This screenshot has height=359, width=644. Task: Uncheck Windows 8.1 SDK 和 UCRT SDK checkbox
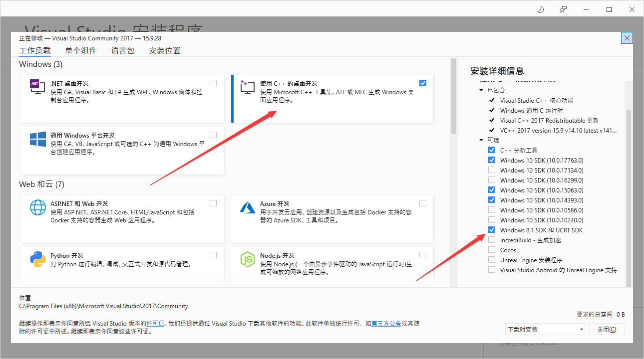(492, 230)
